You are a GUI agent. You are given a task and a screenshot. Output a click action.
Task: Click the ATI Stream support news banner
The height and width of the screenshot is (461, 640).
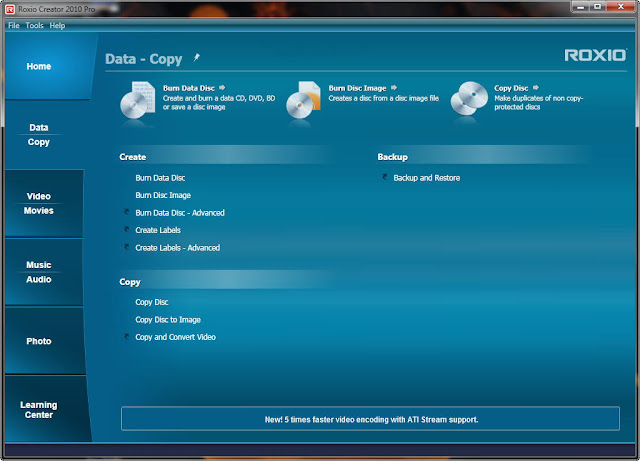370,419
